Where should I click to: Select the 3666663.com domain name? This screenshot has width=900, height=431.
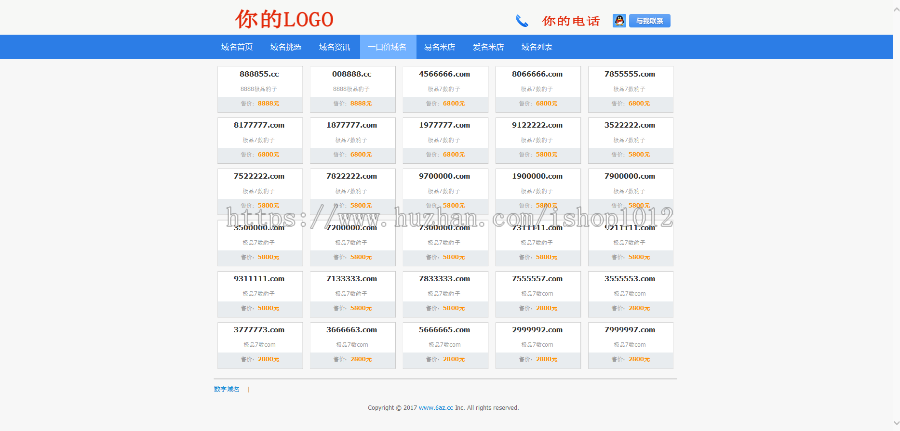[x=352, y=329]
